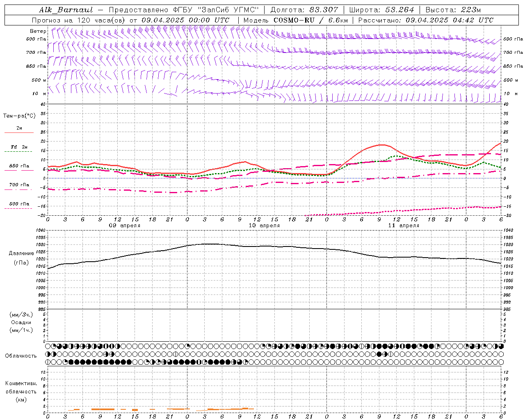Click the 'Давление' pressure panel label
Image resolution: width=525 pixels, height=420 pixels.
tap(21, 253)
